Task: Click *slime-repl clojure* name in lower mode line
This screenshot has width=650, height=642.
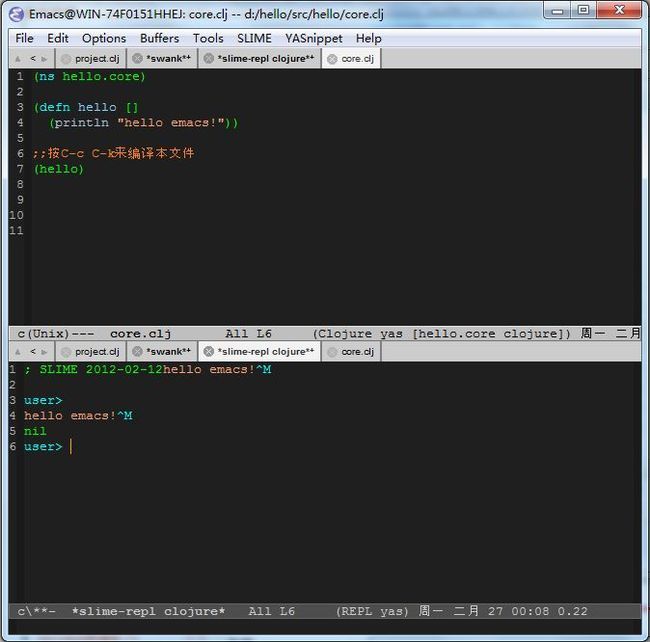Action: [148, 611]
